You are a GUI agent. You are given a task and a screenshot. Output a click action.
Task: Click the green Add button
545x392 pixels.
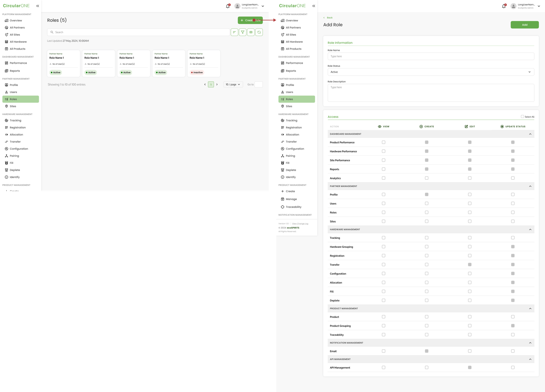tap(524, 25)
